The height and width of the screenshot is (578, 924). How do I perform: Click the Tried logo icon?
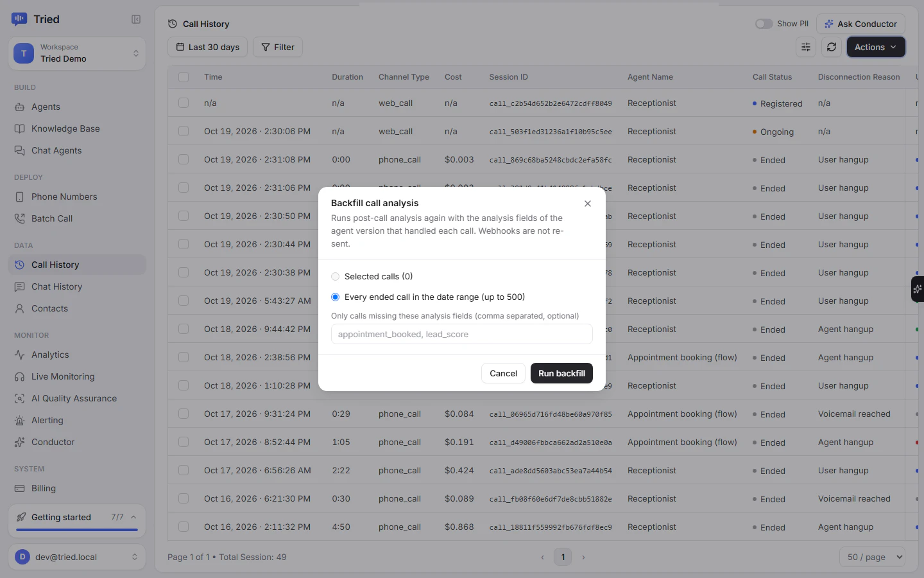[x=19, y=19]
